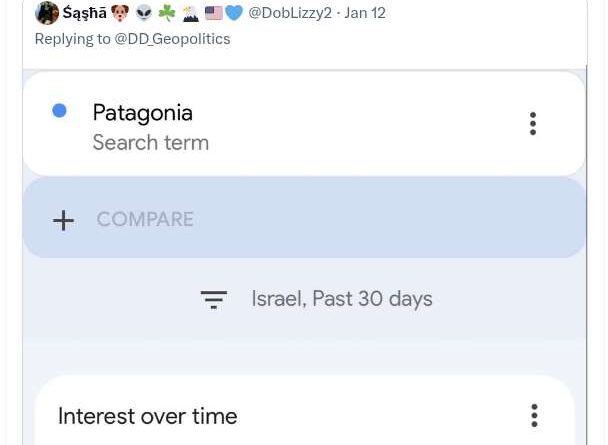Click the blue heart emoji
The width and height of the screenshot is (608, 445).
click(x=234, y=13)
